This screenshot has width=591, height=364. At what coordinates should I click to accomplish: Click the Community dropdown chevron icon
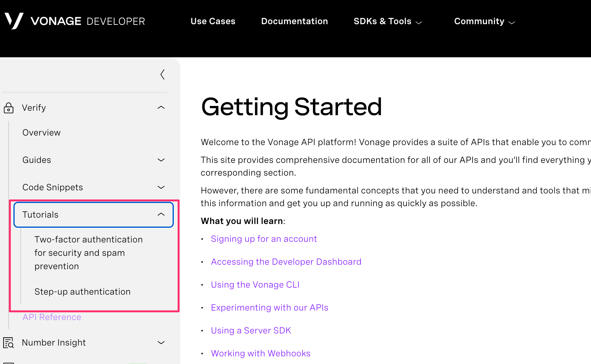pos(511,23)
